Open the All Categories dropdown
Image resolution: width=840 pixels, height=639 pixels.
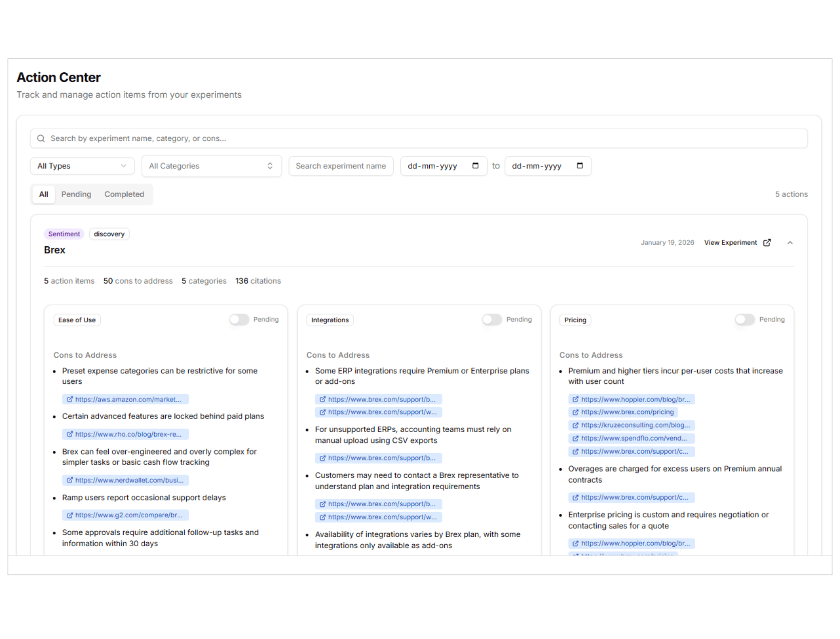(211, 165)
